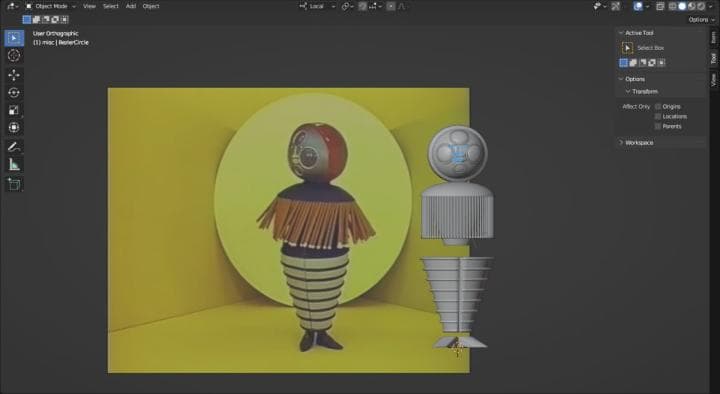Activate the Move tool
Viewport: 720px width, 394px height.
point(14,75)
